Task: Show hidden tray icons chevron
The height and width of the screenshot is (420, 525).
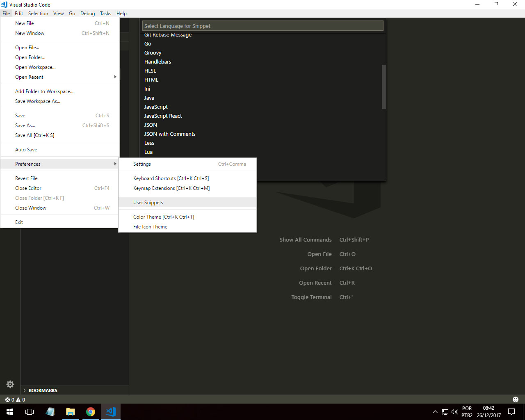Action: coord(435,412)
